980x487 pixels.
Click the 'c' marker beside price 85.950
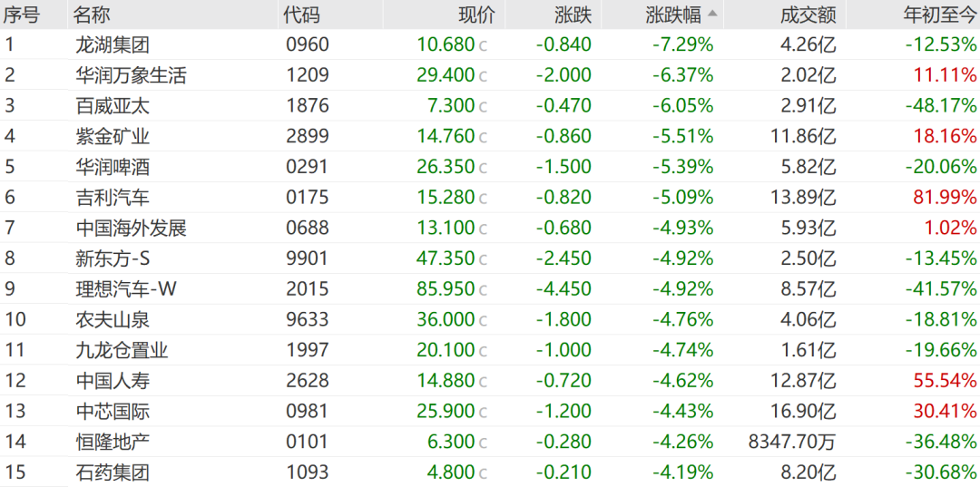[x=484, y=289]
